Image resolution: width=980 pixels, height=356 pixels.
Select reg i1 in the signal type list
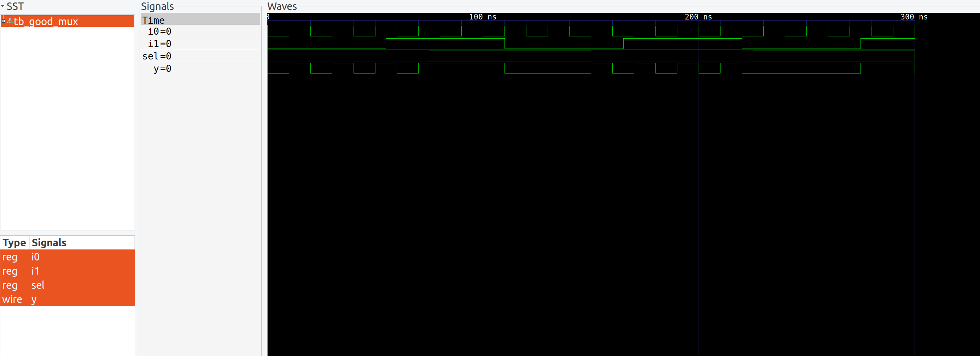(35, 271)
